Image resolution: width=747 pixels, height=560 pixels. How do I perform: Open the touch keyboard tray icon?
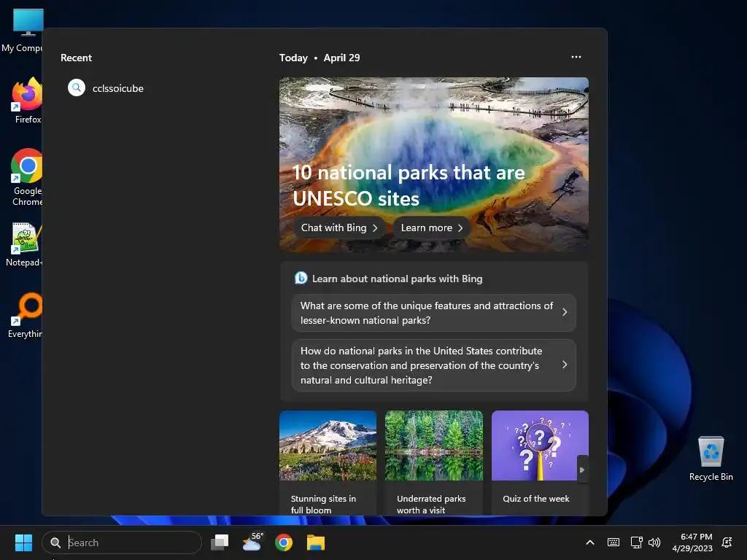614,542
